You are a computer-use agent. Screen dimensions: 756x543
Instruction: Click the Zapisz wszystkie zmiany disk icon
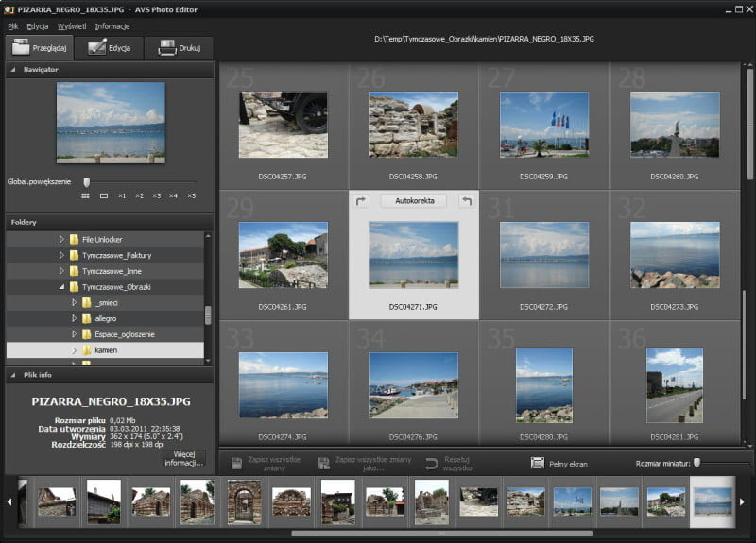coord(237,464)
